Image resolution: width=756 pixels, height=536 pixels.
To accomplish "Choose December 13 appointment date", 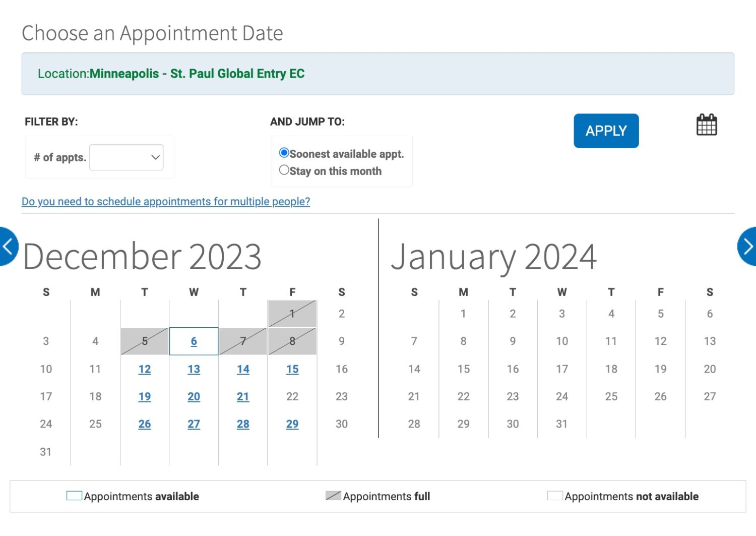I will tap(194, 369).
